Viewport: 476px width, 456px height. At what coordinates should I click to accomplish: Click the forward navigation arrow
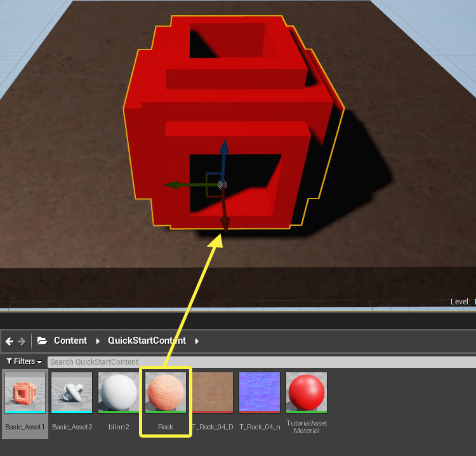pos(22,341)
